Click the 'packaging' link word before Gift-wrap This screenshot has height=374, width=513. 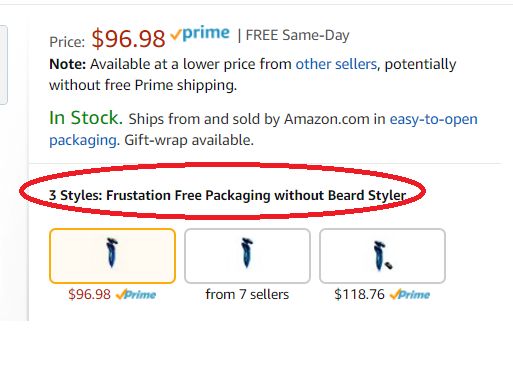pyautogui.click(x=83, y=140)
